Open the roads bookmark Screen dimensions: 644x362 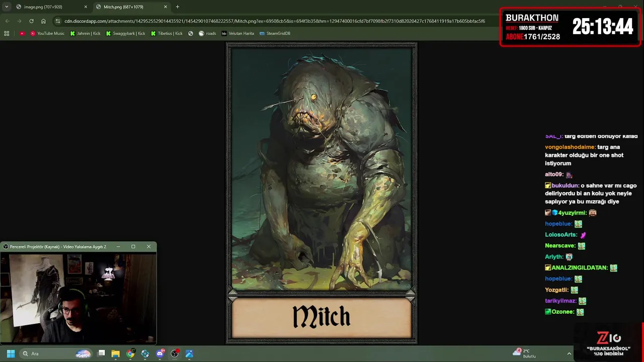click(207, 33)
